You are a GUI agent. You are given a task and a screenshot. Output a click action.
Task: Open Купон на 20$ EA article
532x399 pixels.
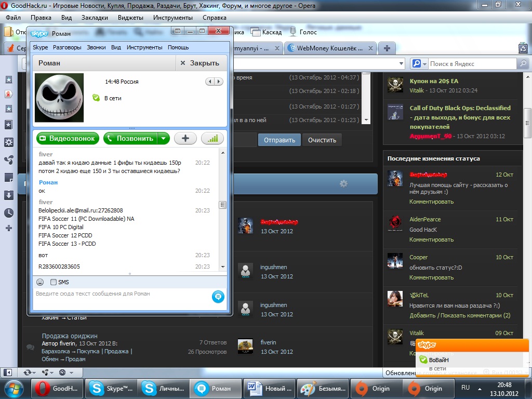(x=434, y=81)
